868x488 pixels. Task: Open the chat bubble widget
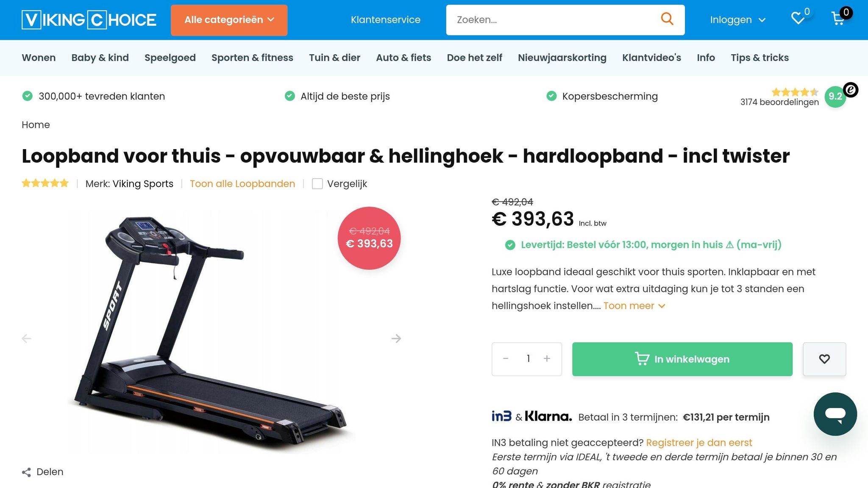click(x=835, y=414)
